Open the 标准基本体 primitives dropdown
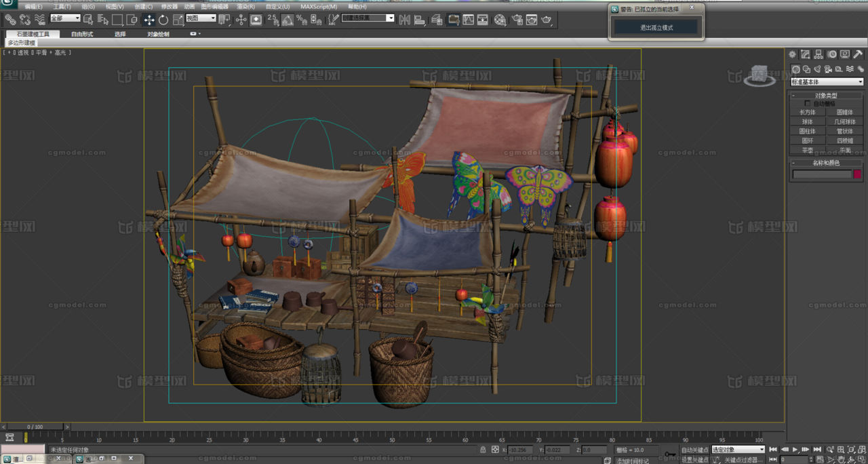This screenshot has height=464, width=868. [x=827, y=82]
